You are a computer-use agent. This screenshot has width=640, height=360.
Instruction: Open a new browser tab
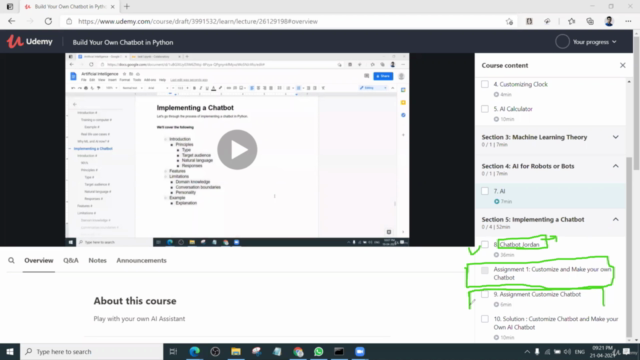(127, 7)
